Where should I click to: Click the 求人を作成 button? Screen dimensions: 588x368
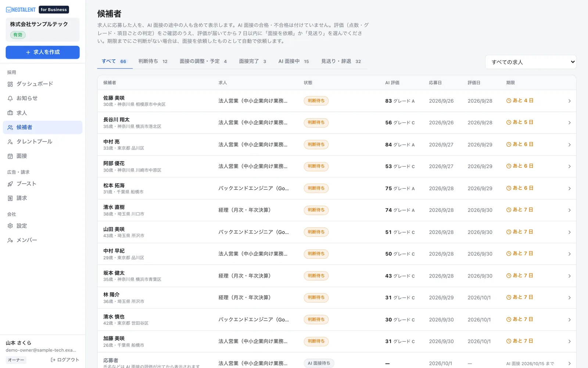[x=43, y=52]
